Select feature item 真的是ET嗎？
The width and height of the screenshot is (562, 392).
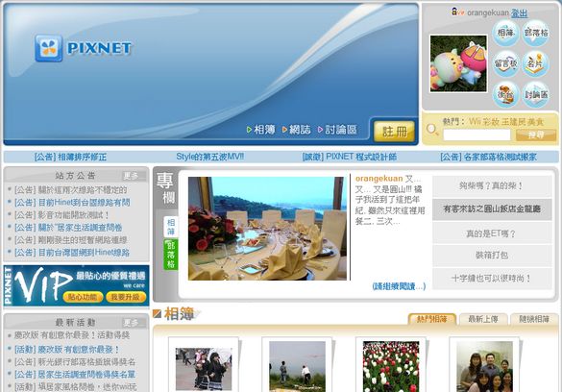[492, 233]
